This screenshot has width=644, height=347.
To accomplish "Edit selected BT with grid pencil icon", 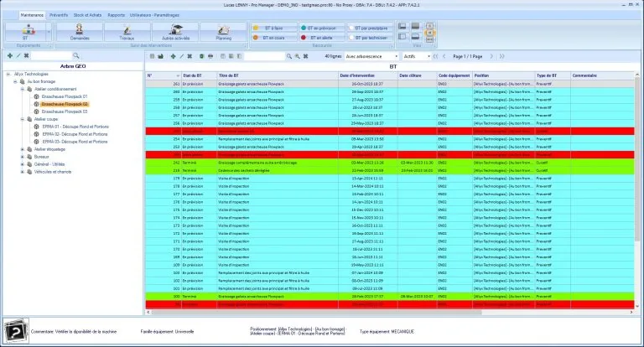I will pos(181,56).
